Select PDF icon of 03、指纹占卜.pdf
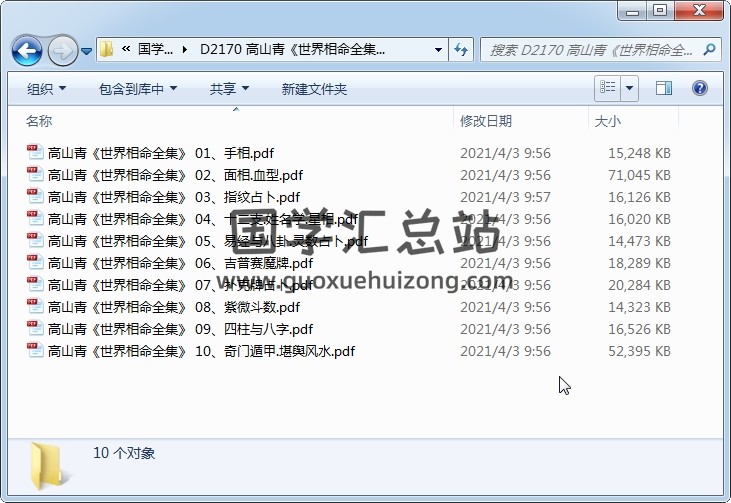Viewport: 731px width, 503px height. [x=35, y=196]
